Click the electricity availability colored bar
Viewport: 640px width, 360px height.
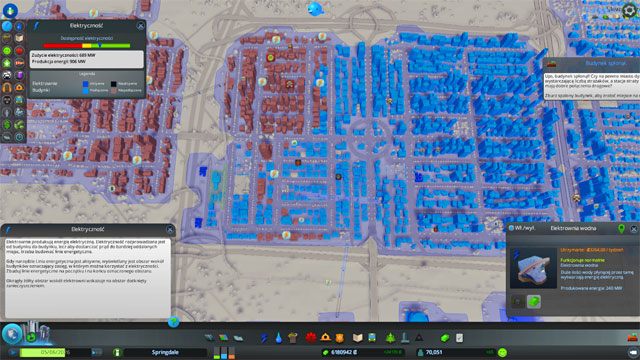click(87, 46)
